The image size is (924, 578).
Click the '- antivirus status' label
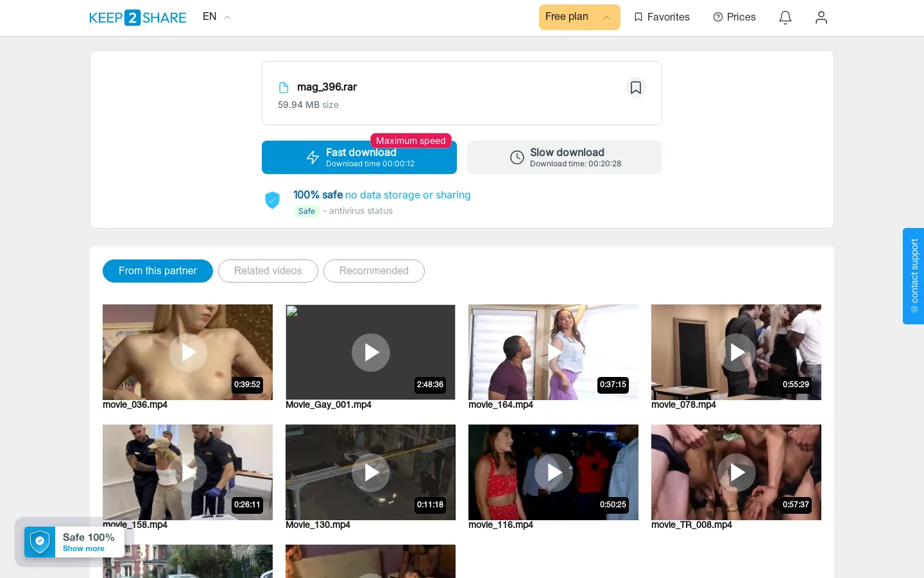tap(357, 211)
